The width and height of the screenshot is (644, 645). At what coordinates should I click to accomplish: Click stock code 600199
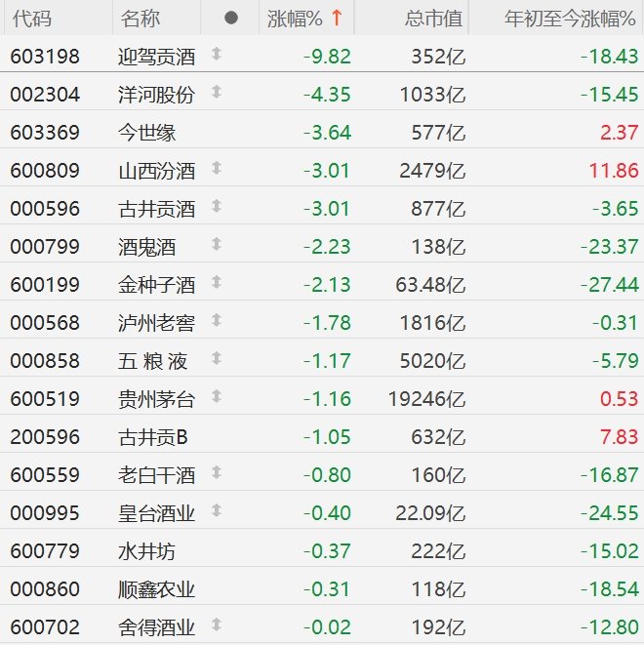[45, 285]
